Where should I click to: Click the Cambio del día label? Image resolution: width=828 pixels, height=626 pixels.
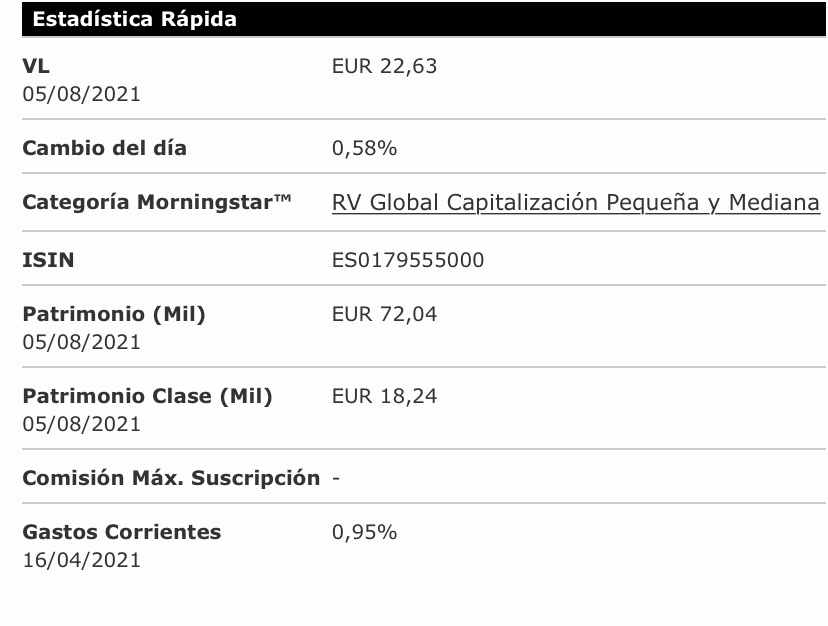point(105,148)
